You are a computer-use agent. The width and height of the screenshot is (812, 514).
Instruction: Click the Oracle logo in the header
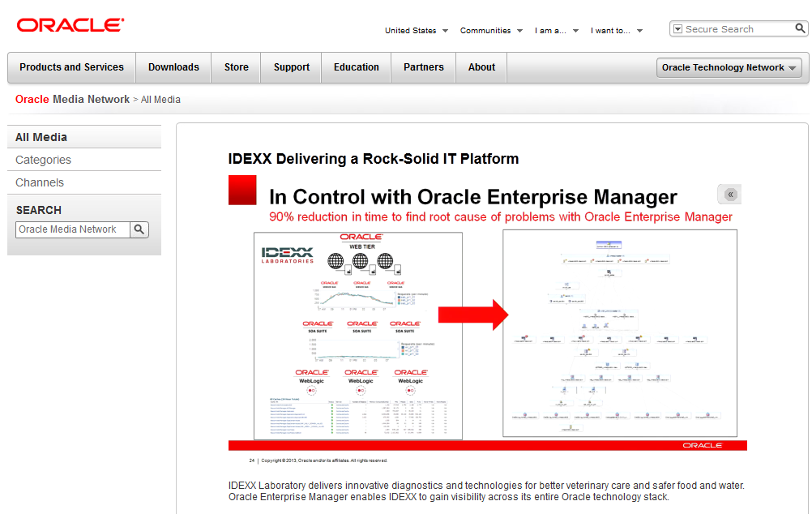[71, 25]
